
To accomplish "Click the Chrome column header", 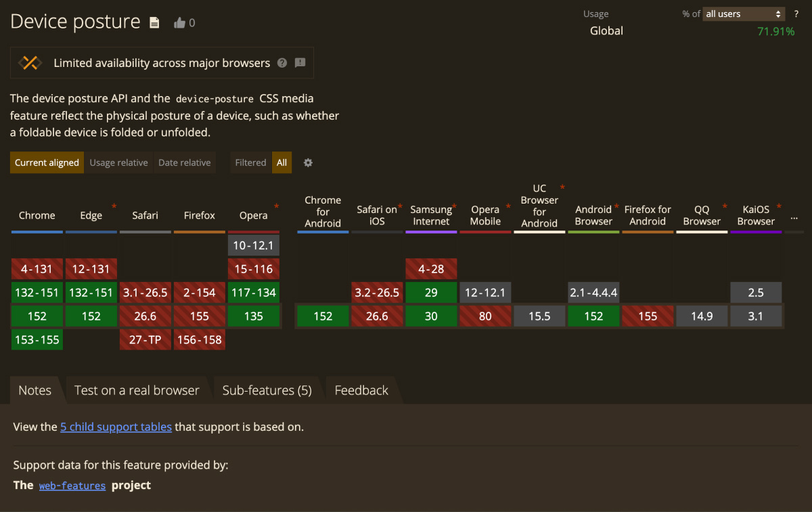I will coord(37,216).
